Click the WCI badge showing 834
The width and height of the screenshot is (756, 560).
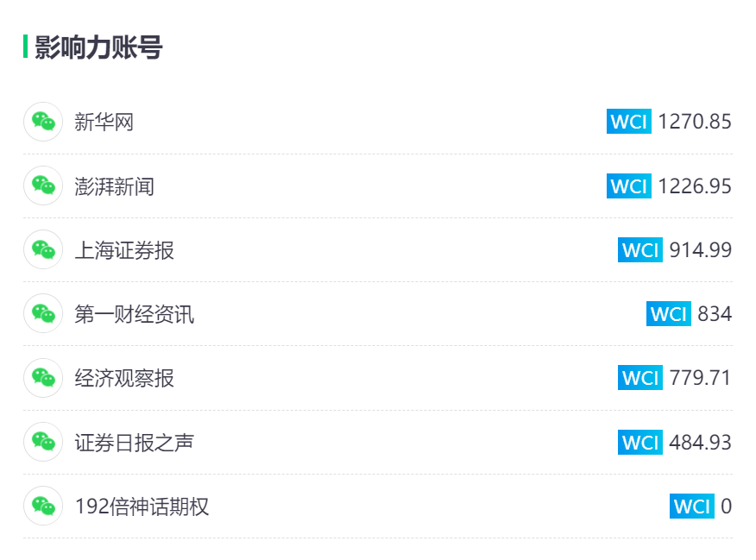coord(669,314)
